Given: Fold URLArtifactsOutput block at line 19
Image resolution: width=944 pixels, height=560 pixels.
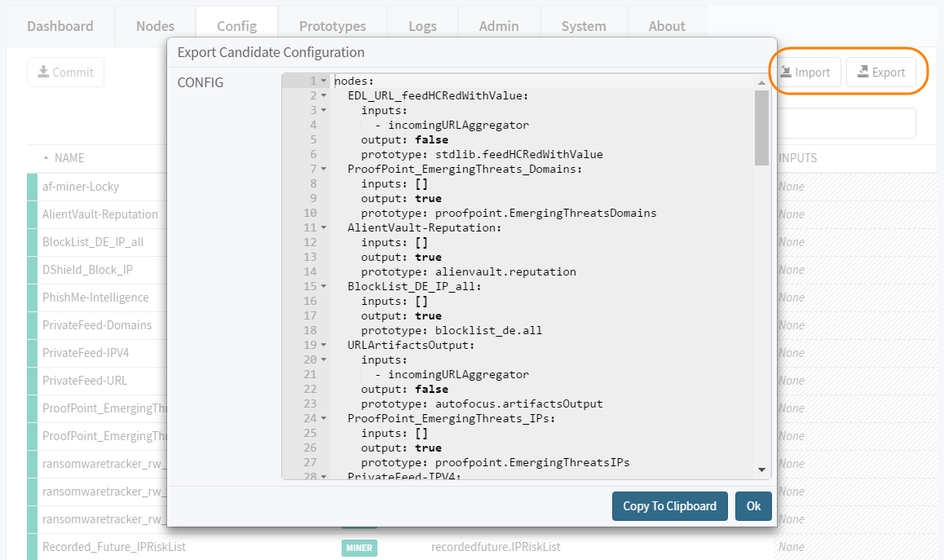Looking at the screenshot, I should tap(324, 346).
